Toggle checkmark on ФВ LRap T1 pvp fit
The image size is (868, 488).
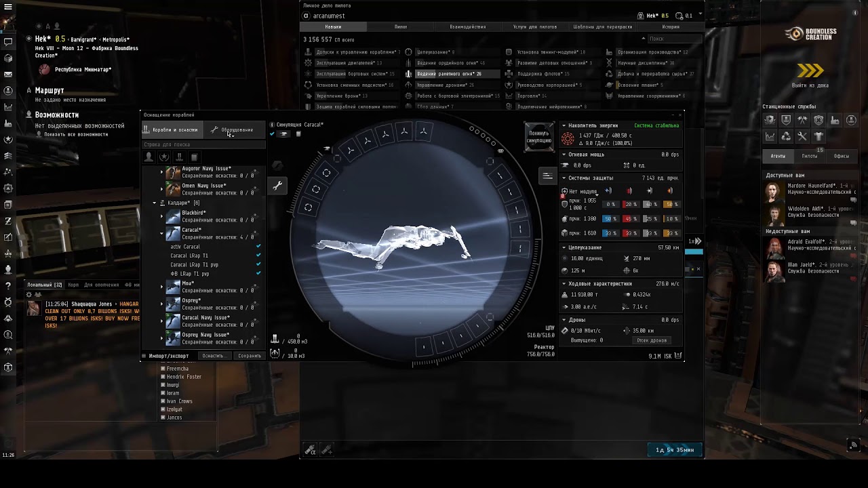point(258,273)
